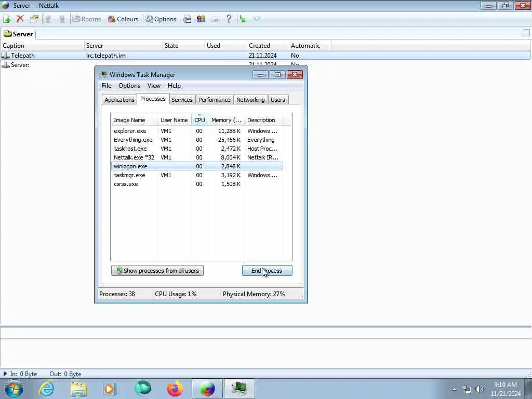
Task: Sort processes by Description column
Action: click(x=263, y=120)
